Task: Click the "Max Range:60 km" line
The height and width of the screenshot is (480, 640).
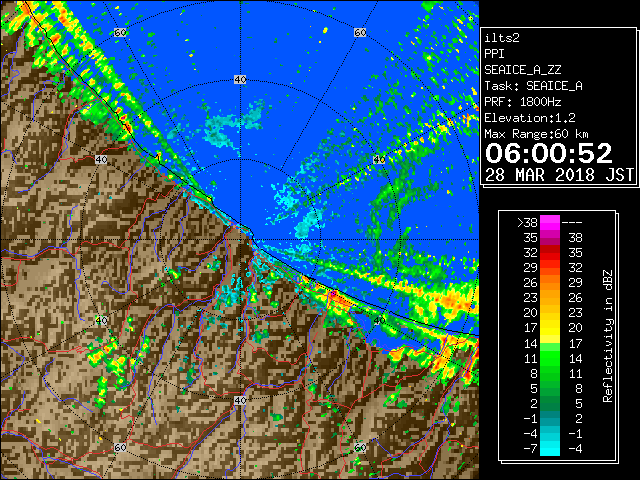Action: pyautogui.click(x=536, y=134)
